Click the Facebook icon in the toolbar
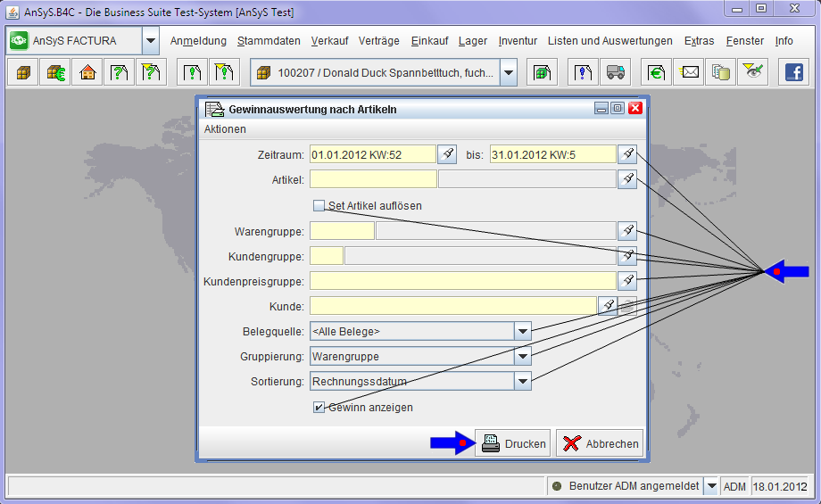 pos(794,73)
